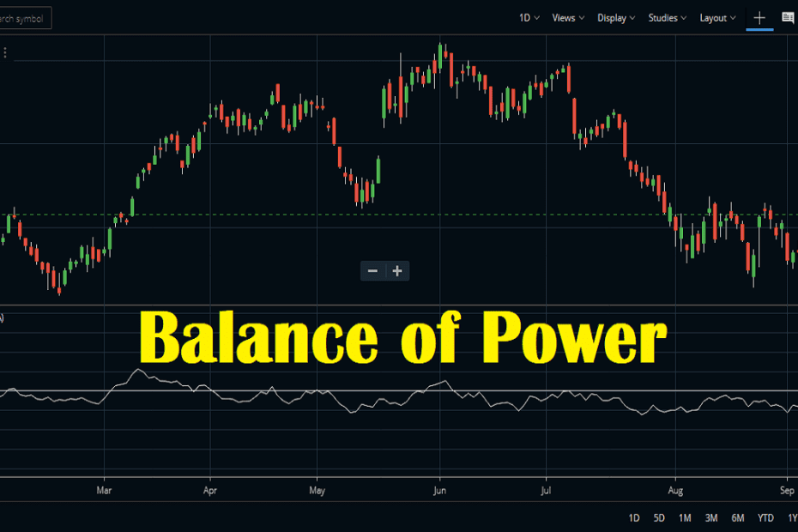Open the Studies menu
This screenshot has width=798, height=532.
tap(666, 17)
